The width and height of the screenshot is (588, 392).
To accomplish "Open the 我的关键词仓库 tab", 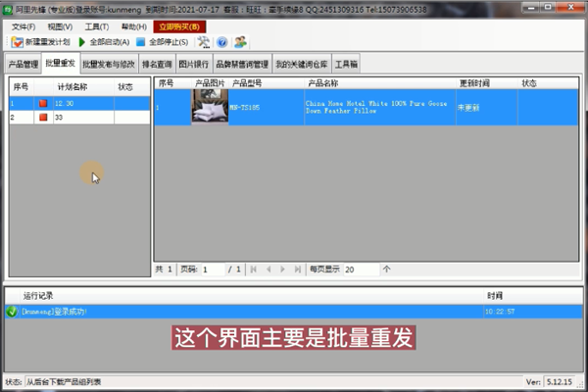I will (x=302, y=65).
